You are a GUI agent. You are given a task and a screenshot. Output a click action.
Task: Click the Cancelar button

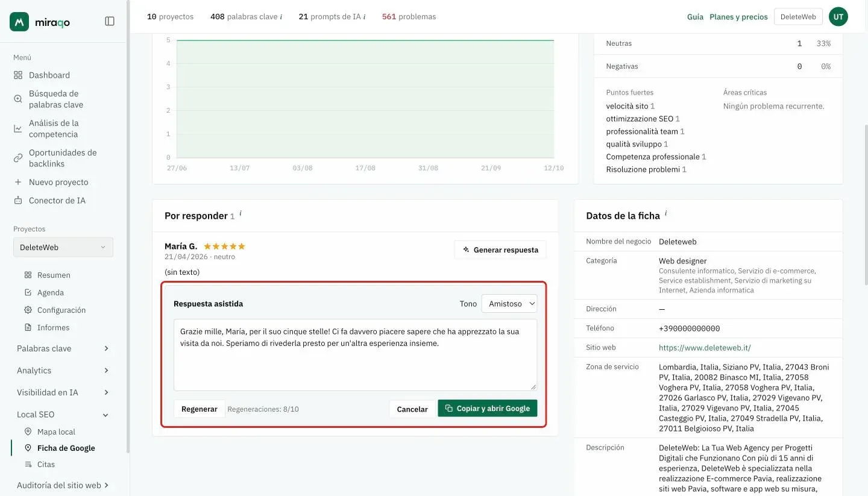tap(412, 409)
